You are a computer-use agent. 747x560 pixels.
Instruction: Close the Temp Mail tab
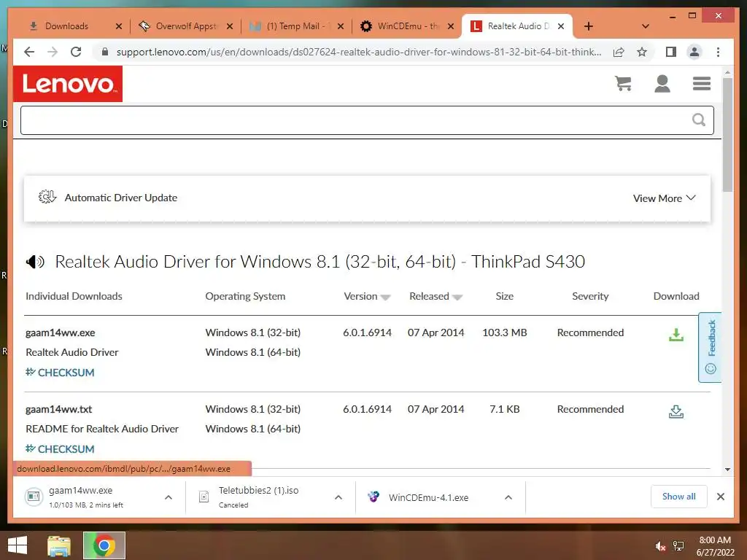[341, 26]
